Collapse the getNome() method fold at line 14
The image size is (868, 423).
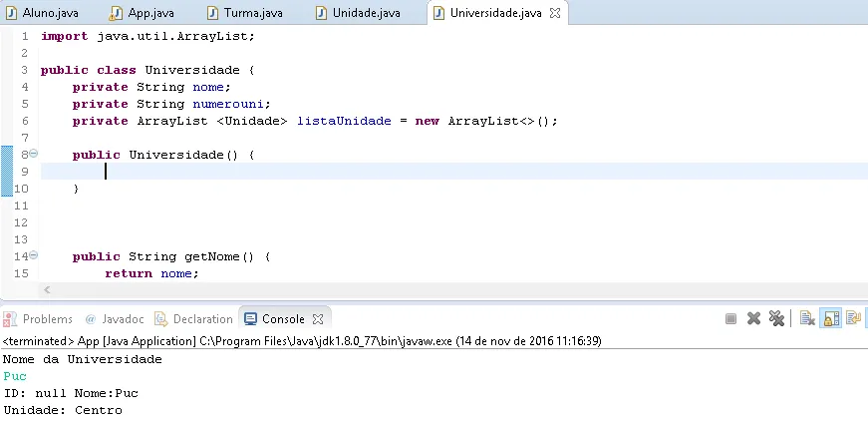33,255
